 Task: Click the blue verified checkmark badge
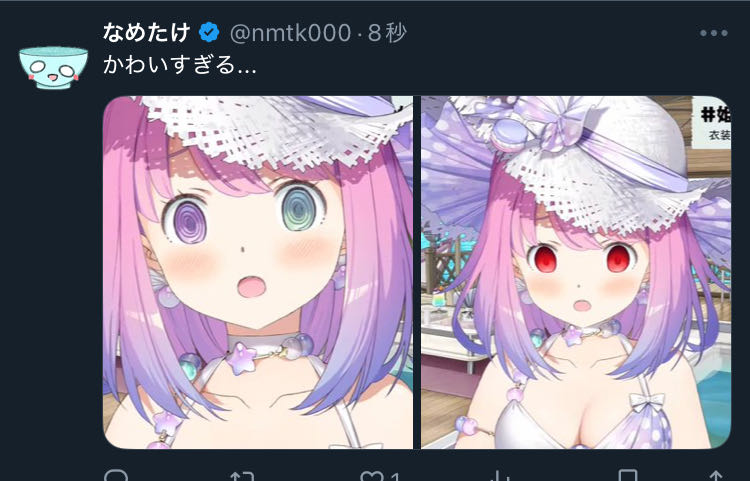point(209,33)
